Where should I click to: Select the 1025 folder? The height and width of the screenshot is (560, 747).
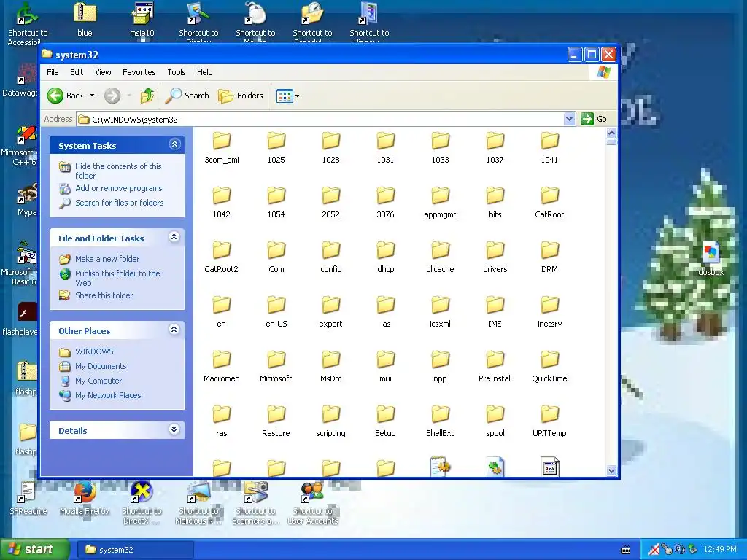tap(276, 148)
